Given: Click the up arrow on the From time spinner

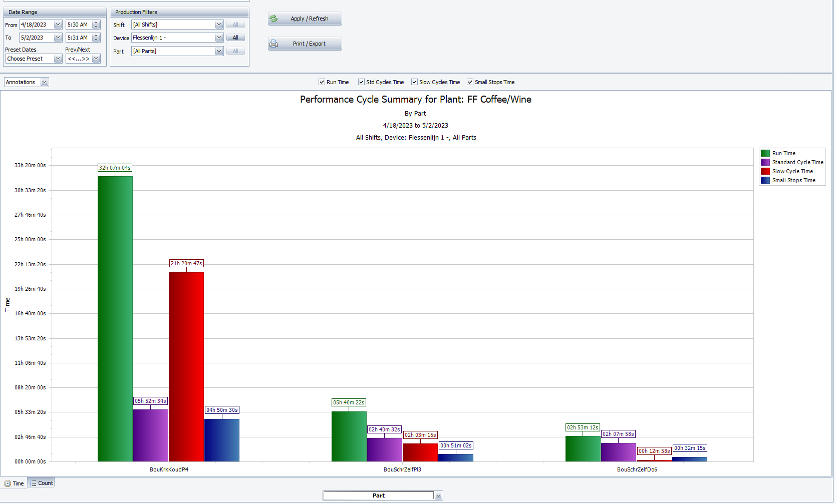Looking at the screenshot, I should [x=96, y=22].
